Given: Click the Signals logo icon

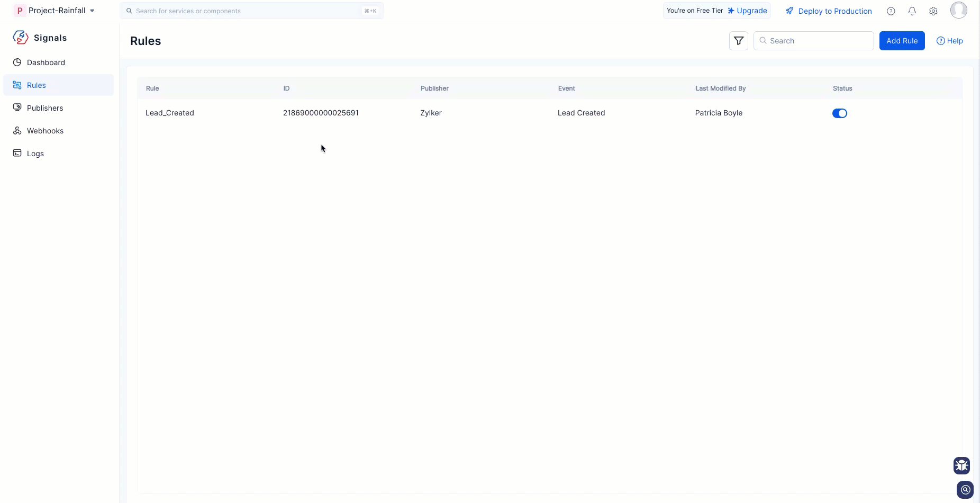Looking at the screenshot, I should click(21, 38).
